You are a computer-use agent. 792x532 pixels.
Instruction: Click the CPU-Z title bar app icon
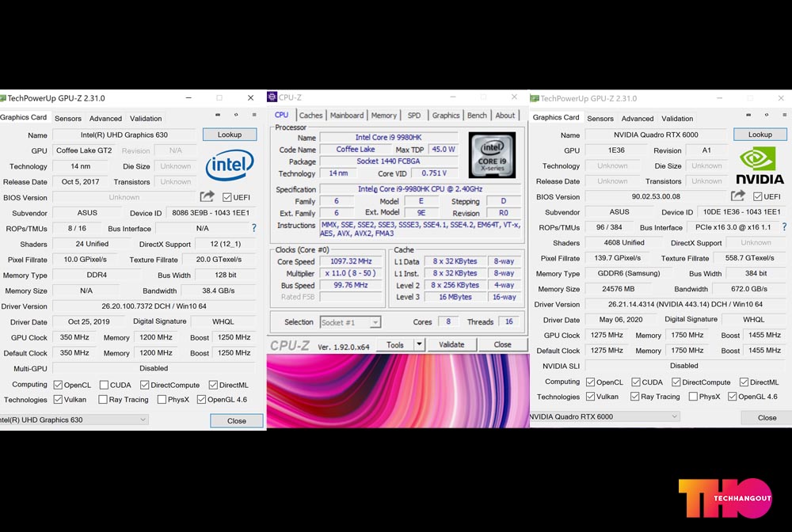(272, 97)
